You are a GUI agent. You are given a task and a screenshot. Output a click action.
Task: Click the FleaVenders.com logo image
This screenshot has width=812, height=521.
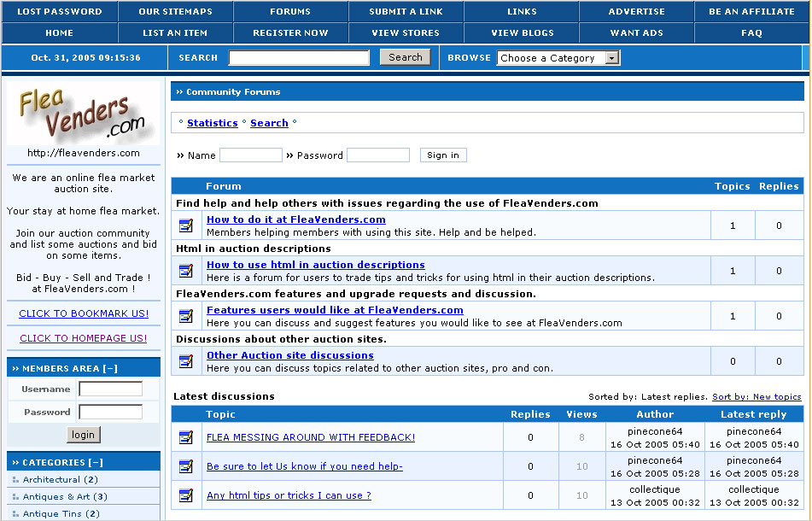tap(84, 114)
